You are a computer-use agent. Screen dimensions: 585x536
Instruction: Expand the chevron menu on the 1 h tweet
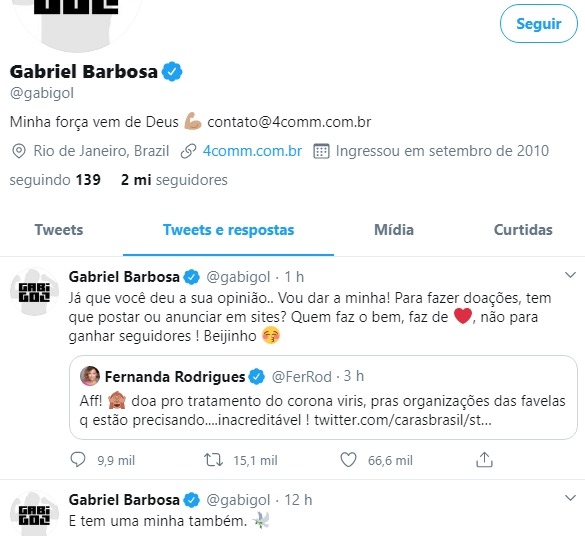pos(570,275)
